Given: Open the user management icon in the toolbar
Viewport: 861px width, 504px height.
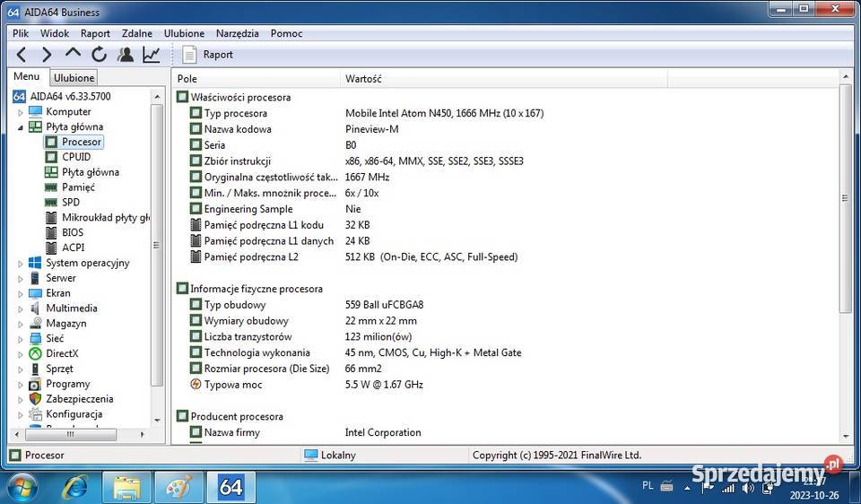Looking at the screenshot, I should (x=126, y=55).
